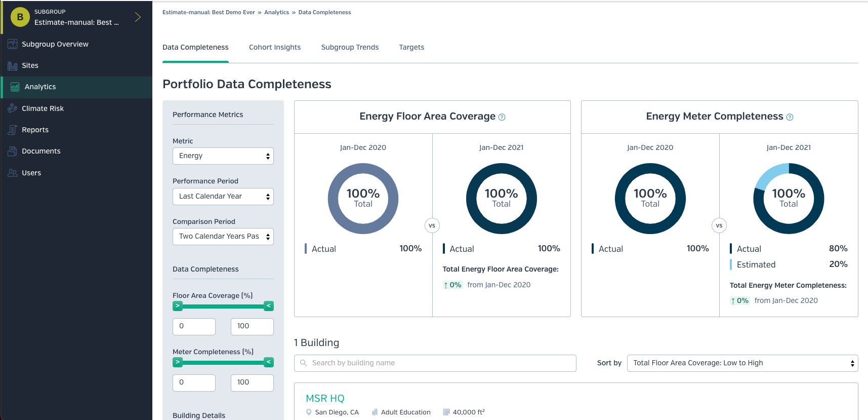868x420 pixels.
Task: Click the Search by building name field
Action: pyautogui.click(x=435, y=363)
